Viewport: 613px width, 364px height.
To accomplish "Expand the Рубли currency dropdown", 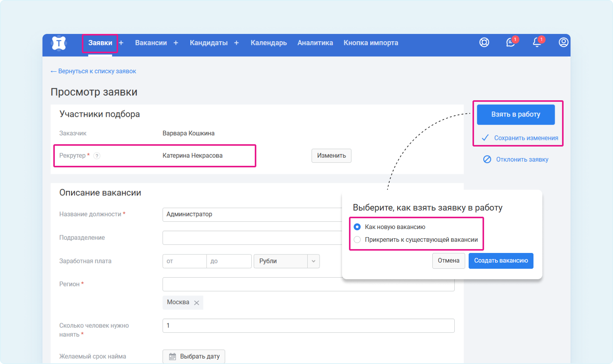I will (313, 261).
